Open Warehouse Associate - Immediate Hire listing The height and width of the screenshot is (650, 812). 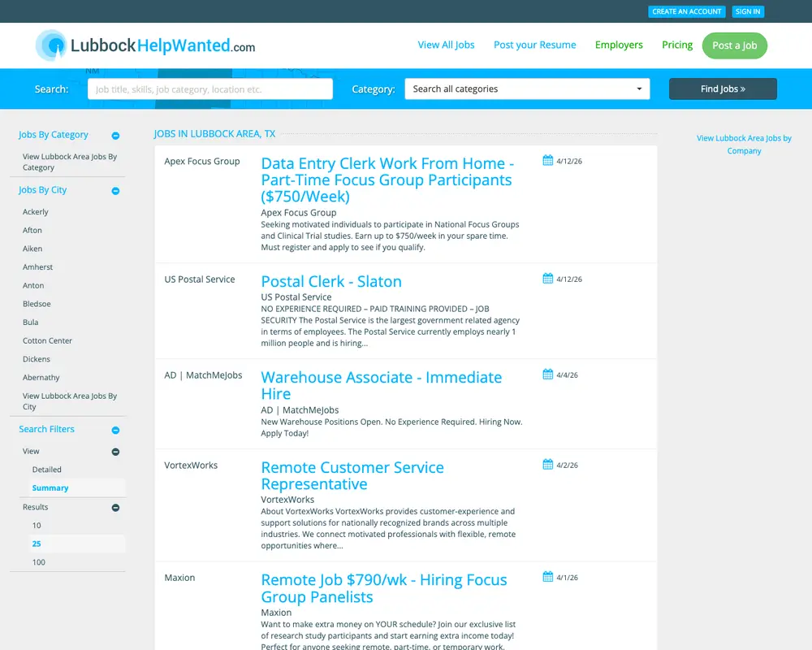(381, 386)
